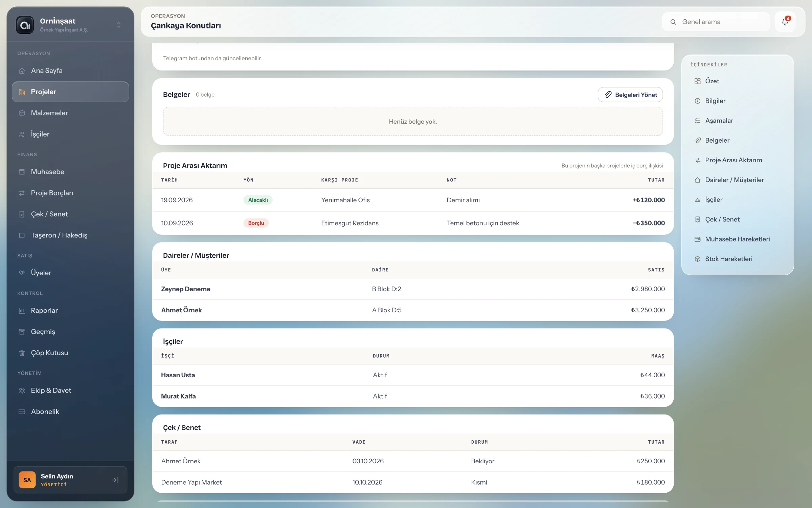The image size is (812, 508).
Task: Click the Raporlar chart icon
Action: [22, 311]
